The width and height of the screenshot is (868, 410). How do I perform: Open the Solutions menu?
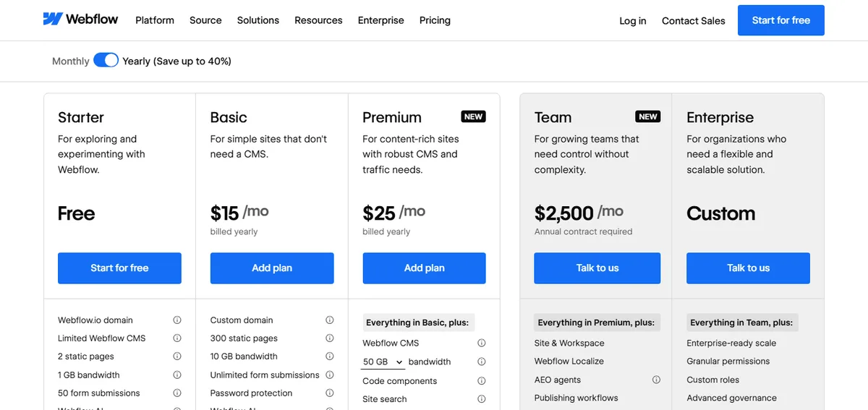(x=258, y=20)
